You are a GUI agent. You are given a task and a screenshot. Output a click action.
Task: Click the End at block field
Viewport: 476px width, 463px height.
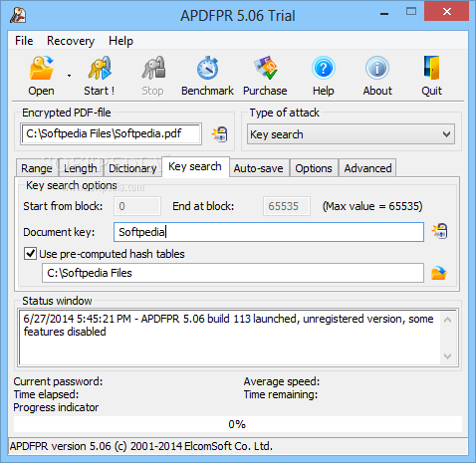[x=287, y=206]
